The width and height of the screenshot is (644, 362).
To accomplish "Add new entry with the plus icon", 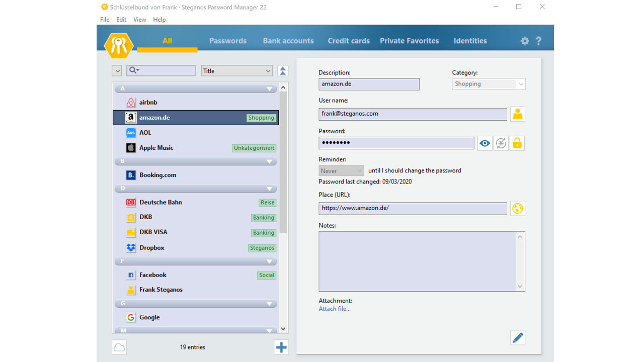I will [281, 347].
